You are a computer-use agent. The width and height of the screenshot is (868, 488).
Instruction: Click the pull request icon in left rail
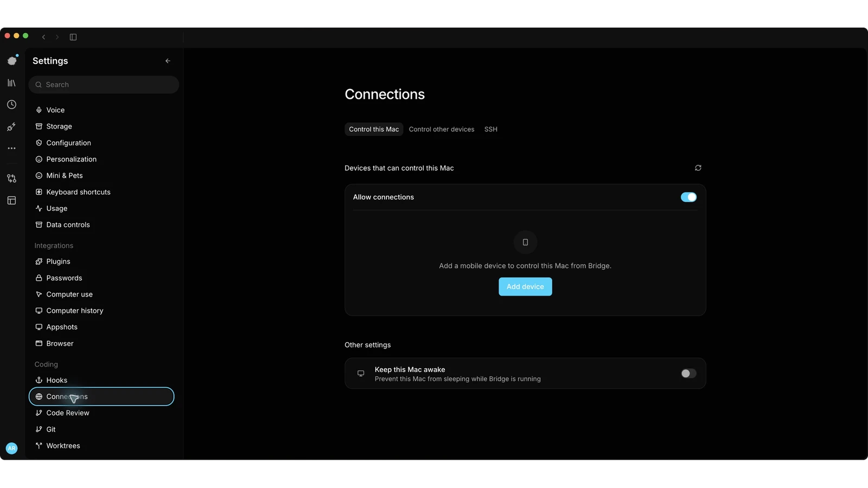click(x=11, y=178)
